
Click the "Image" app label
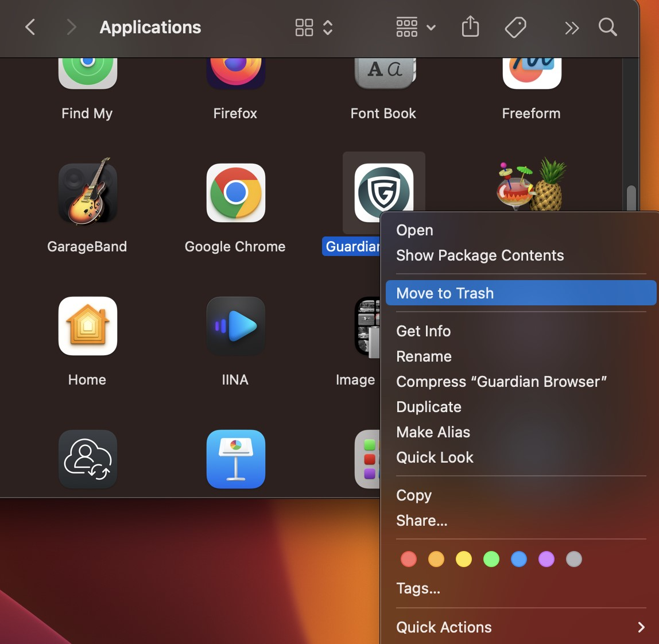click(355, 380)
